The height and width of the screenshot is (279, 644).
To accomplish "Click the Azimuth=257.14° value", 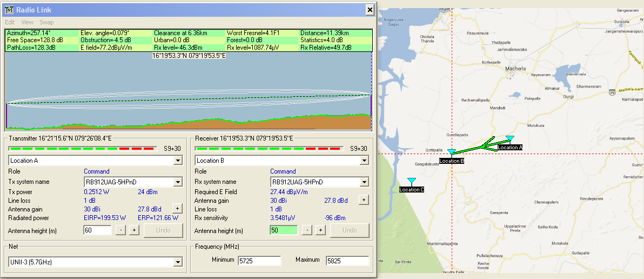I will pos(29,33).
